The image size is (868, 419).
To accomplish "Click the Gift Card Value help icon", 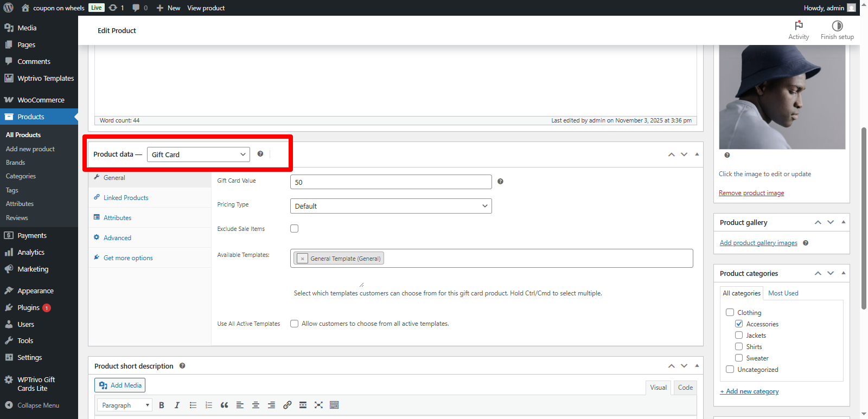I will tap(500, 182).
